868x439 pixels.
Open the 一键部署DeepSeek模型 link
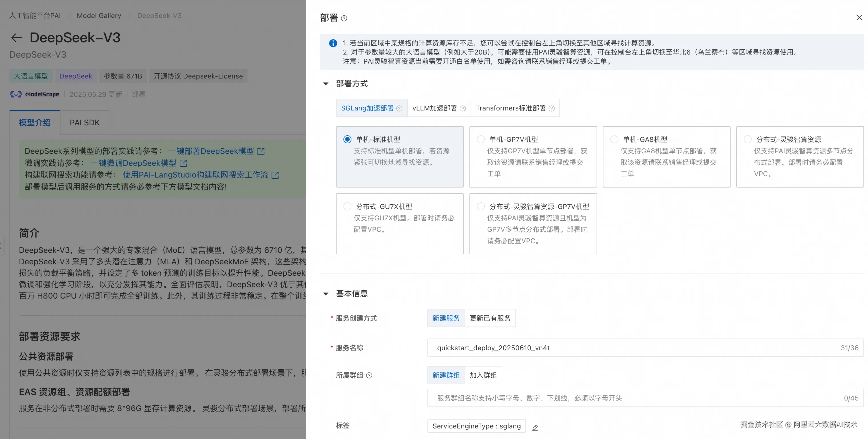pyautogui.click(x=211, y=151)
